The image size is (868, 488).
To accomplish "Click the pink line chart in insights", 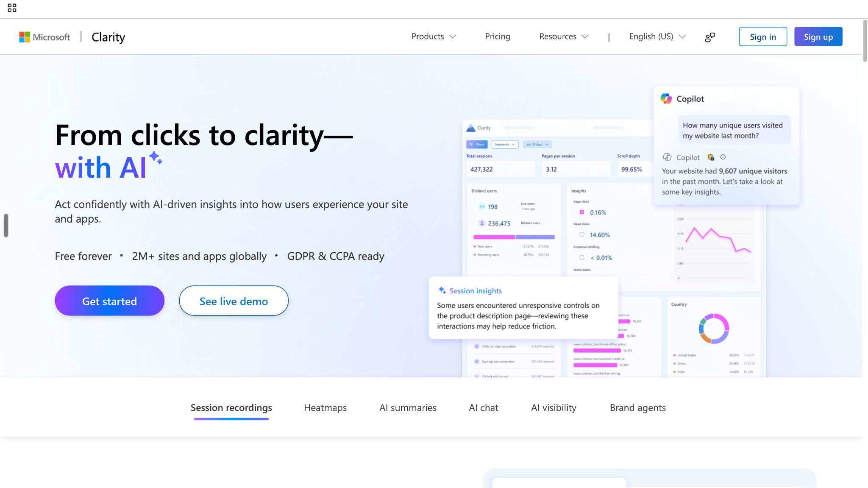I will 718,240.
